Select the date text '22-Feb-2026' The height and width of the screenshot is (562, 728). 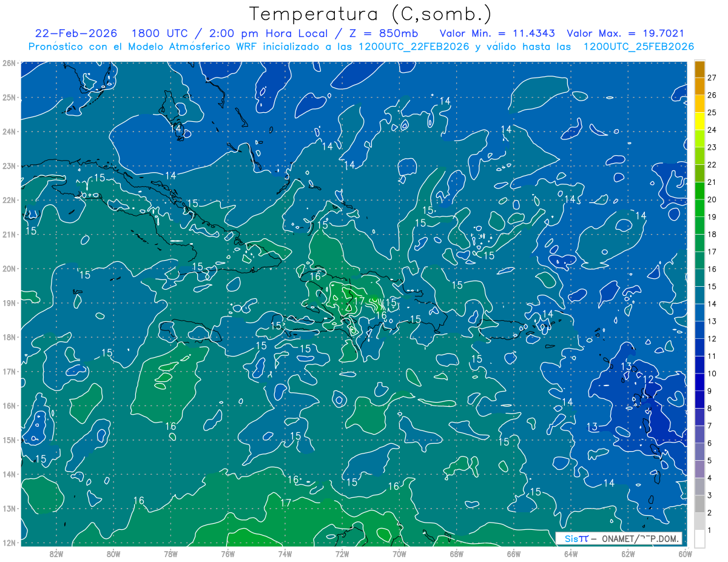pyautogui.click(x=76, y=33)
